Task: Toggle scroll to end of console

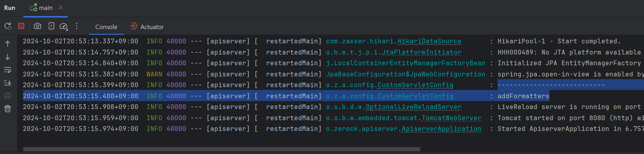Action: [x=8, y=83]
